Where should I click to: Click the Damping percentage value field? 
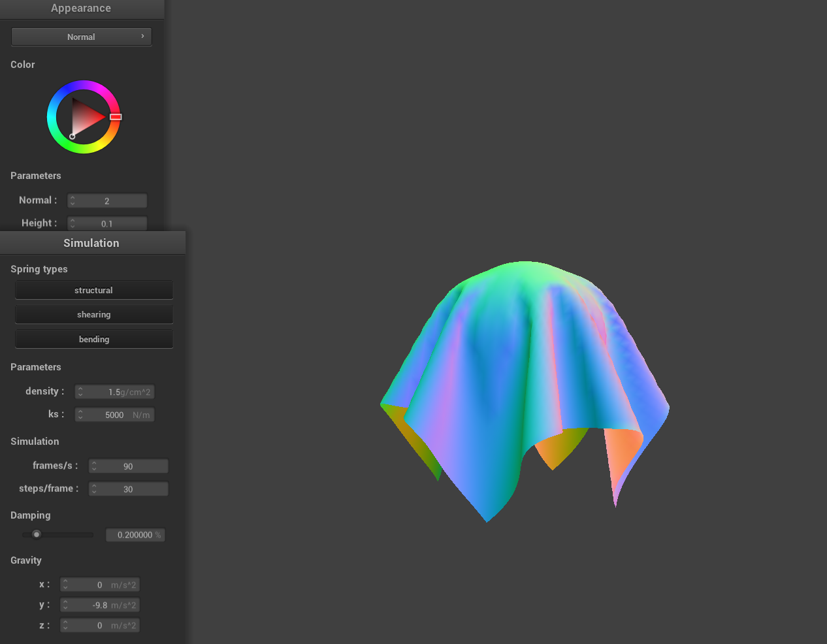point(136,535)
